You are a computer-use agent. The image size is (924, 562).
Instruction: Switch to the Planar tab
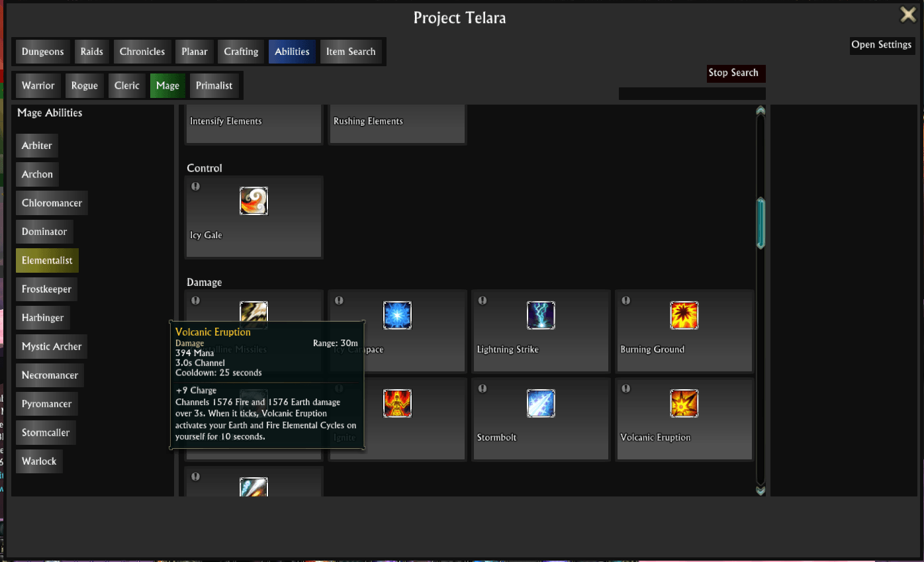pos(195,52)
